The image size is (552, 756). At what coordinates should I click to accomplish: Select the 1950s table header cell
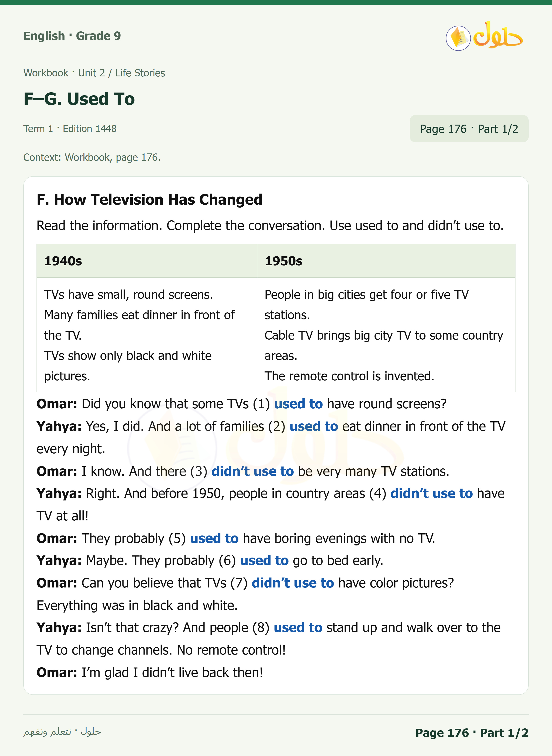tap(386, 261)
